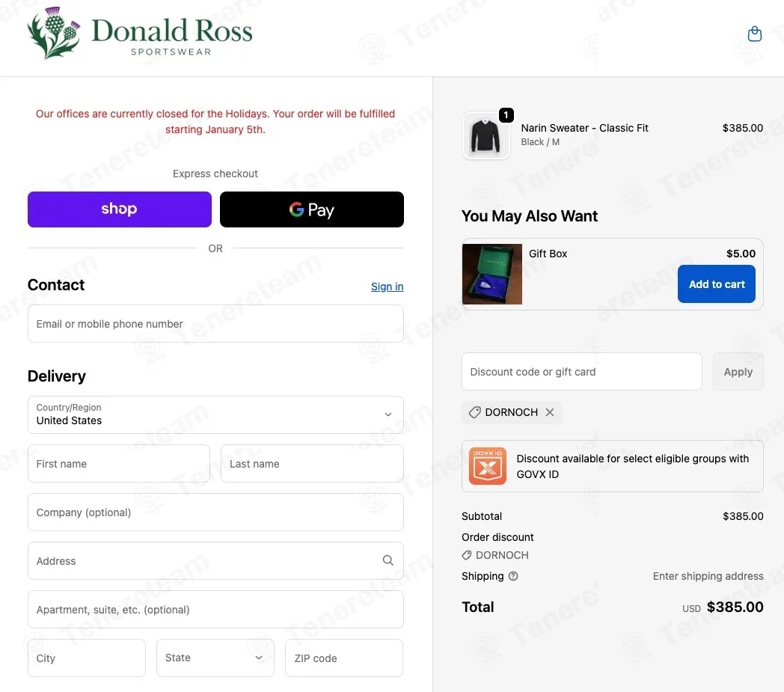Click the 'Narin Sweater - Classic Fit' text
This screenshot has height=692, width=784.
(584, 128)
